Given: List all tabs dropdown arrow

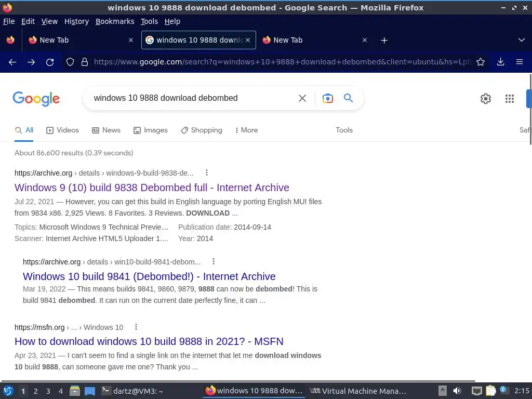Looking at the screenshot, I should [522, 40].
